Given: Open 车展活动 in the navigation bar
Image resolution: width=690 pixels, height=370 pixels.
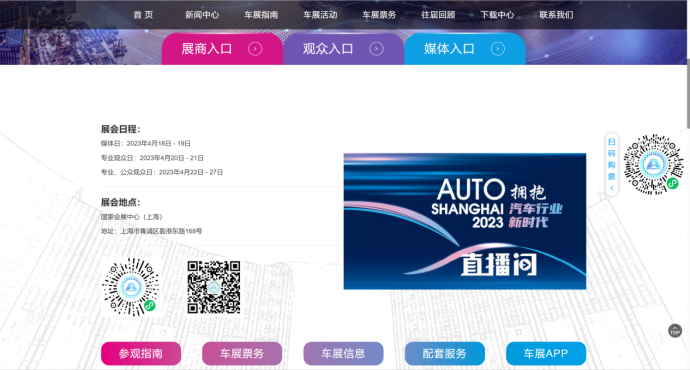Looking at the screenshot, I should [320, 15].
